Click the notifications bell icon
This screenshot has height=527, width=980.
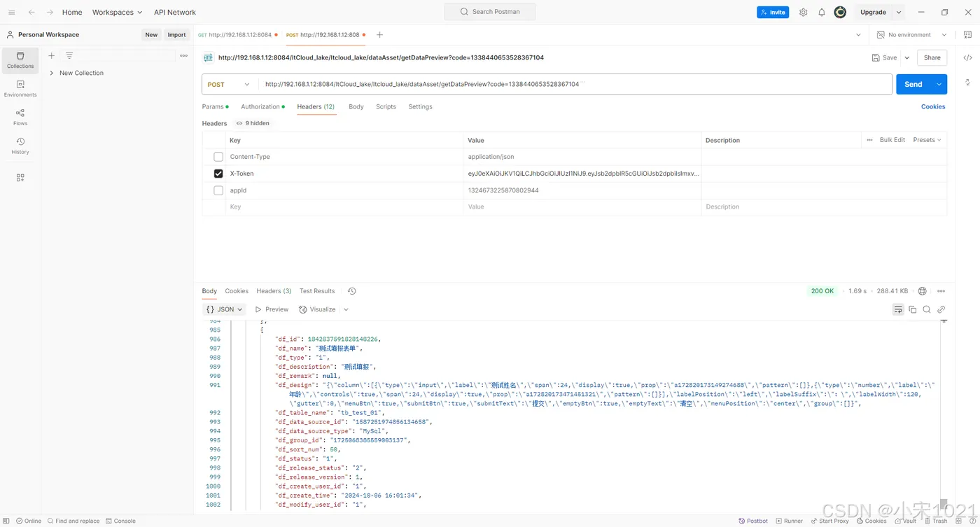click(822, 13)
